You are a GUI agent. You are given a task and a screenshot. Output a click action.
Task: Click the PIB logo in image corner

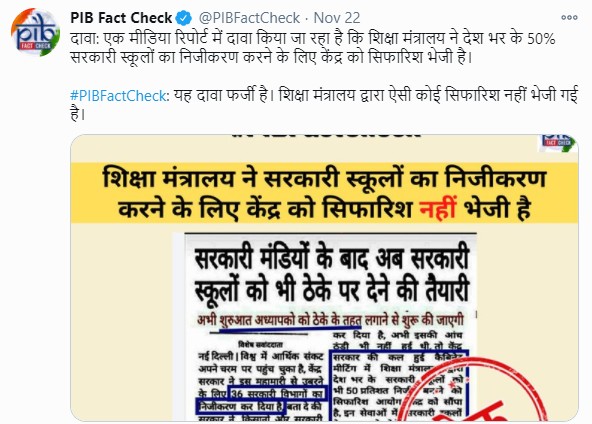click(x=558, y=143)
